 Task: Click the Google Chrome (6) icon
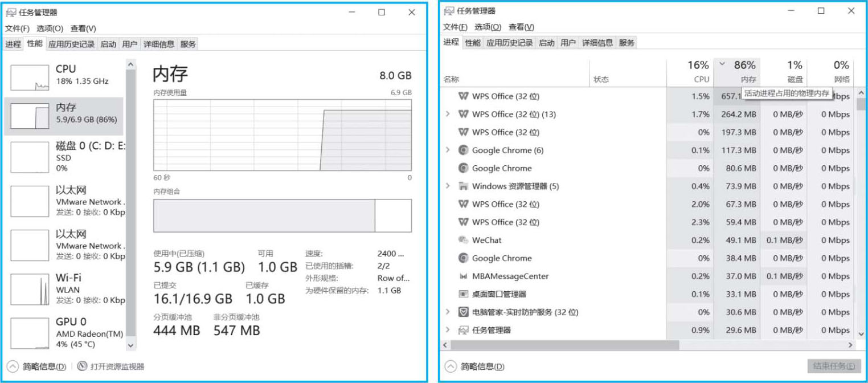click(x=464, y=150)
